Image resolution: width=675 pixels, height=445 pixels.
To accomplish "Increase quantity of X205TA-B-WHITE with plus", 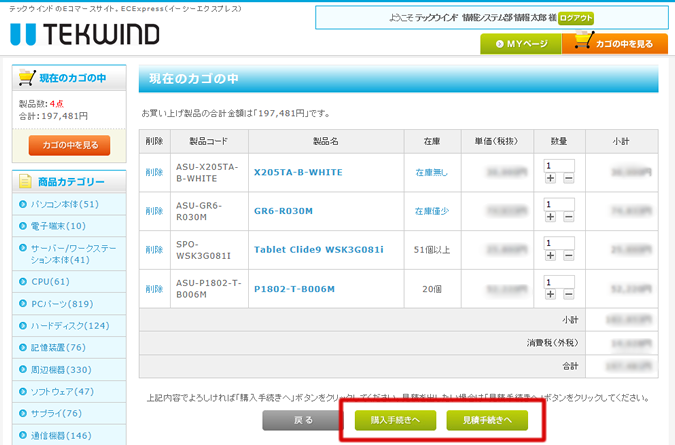I will [x=551, y=178].
